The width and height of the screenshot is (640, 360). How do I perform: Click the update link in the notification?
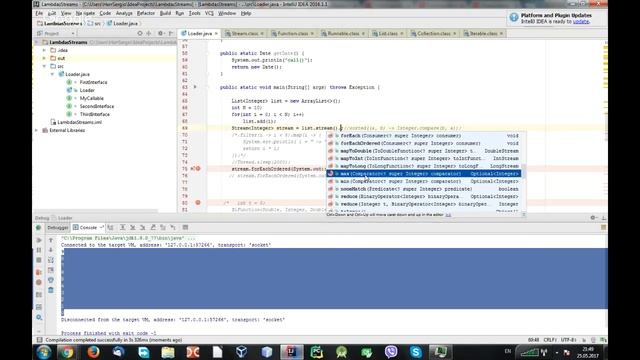pyautogui.click(x=581, y=21)
